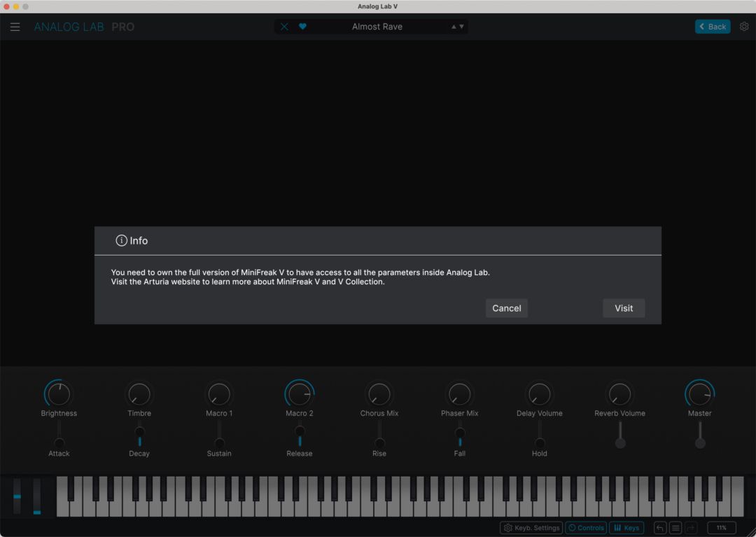The width and height of the screenshot is (756, 537).
Task: Click the Brightness knob
Action: point(59,394)
